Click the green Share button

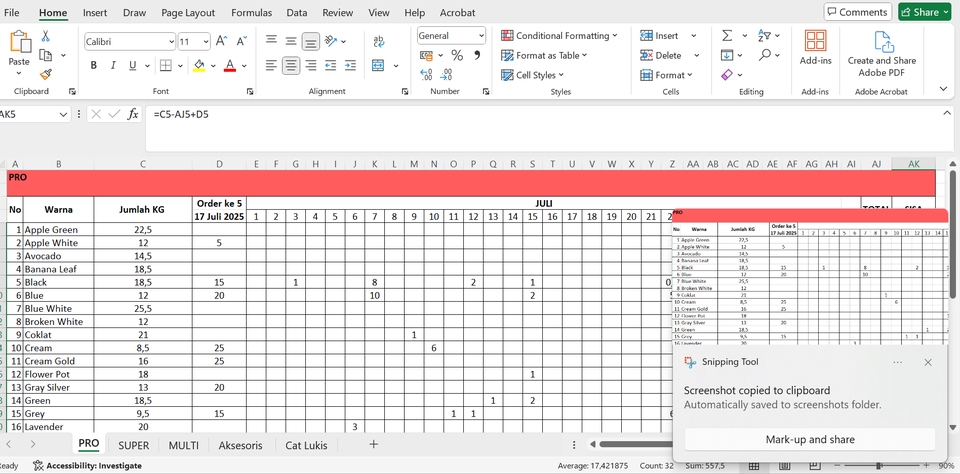[x=924, y=12]
